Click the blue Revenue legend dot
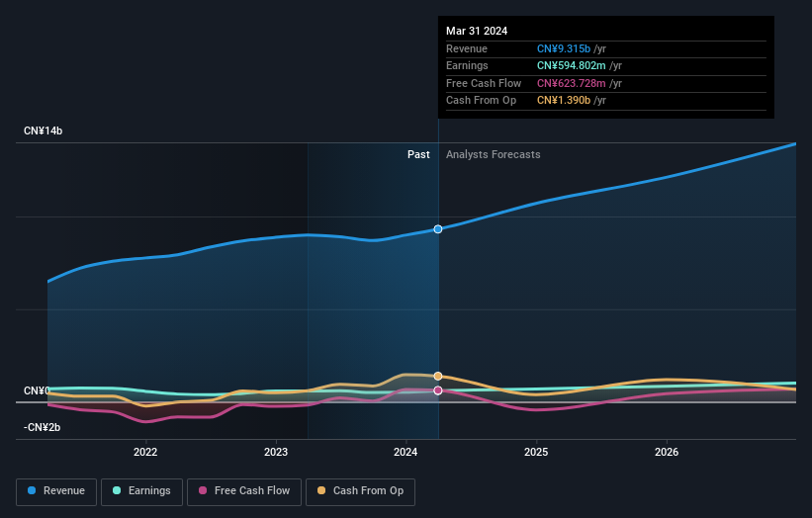 pyautogui.click(x=32, y=490)
